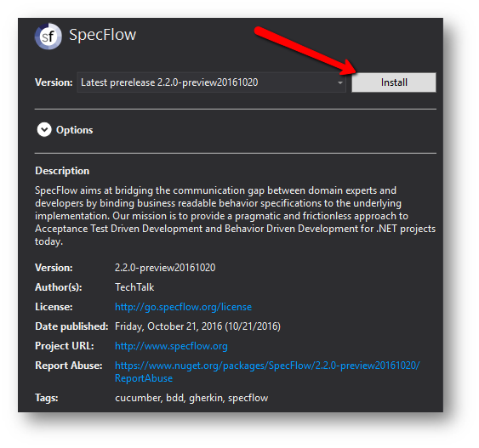Click the SpecFlow package title
Viewport: 479px width, 448px height.
103,35
